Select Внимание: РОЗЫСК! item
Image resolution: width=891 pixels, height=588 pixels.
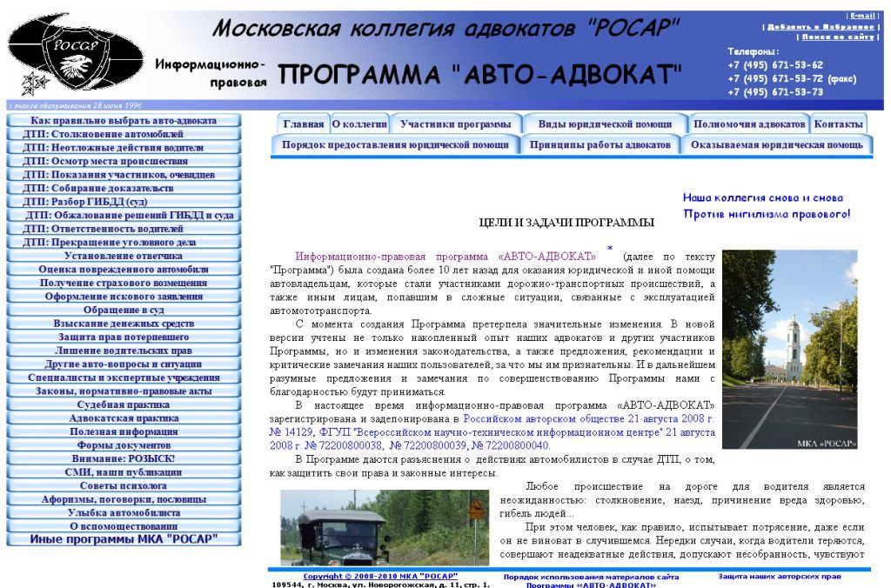point(124,459)
